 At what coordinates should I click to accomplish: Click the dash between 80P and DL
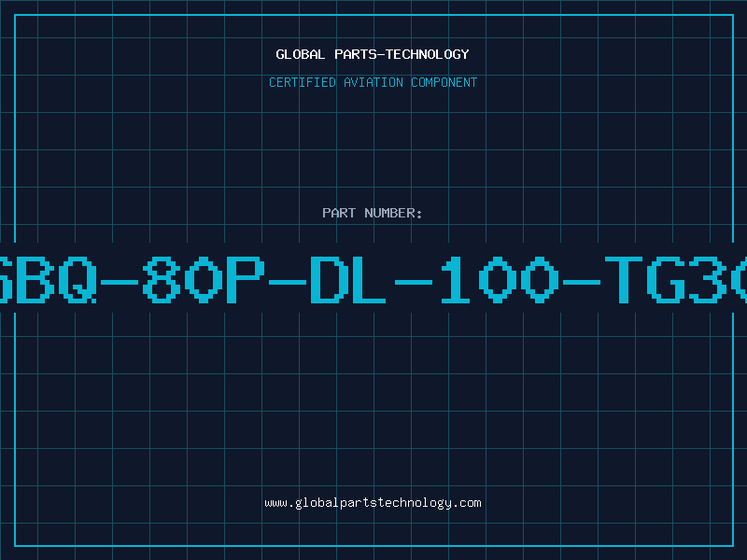[x=288, y=282]
